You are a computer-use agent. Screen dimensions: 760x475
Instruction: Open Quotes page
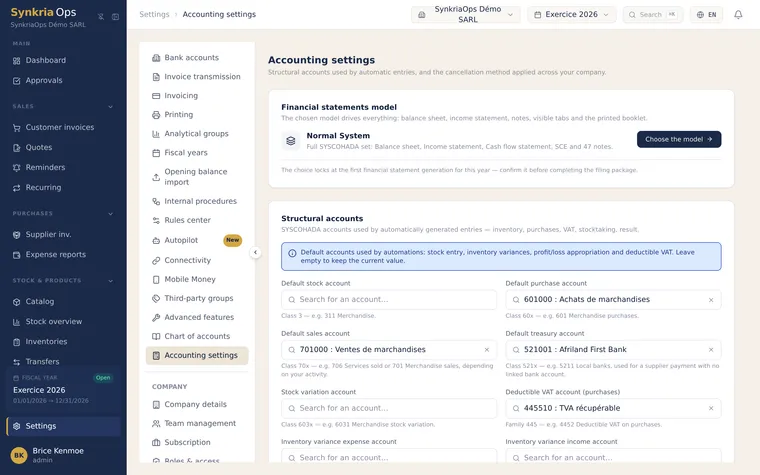63,147
